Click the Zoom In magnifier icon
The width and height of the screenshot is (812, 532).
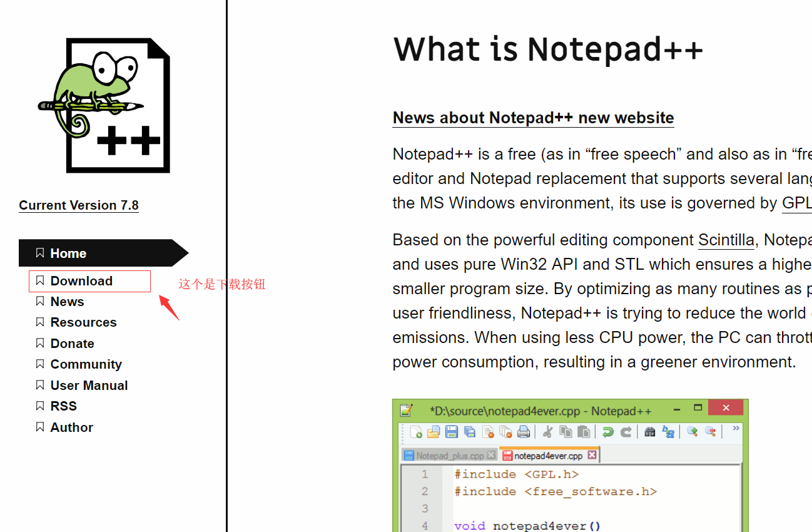(x=692, y=431)
